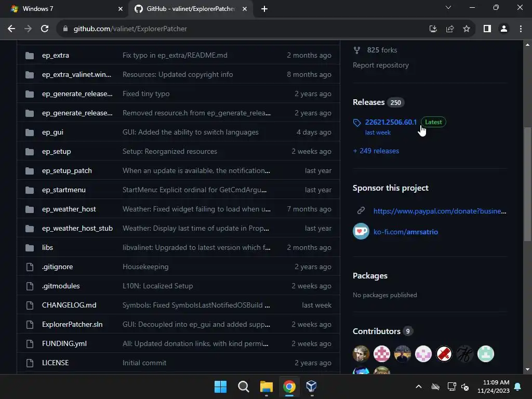This screenshot has height=399, width=532.
Task: Share this page via share icon
Action: [450, 29]
